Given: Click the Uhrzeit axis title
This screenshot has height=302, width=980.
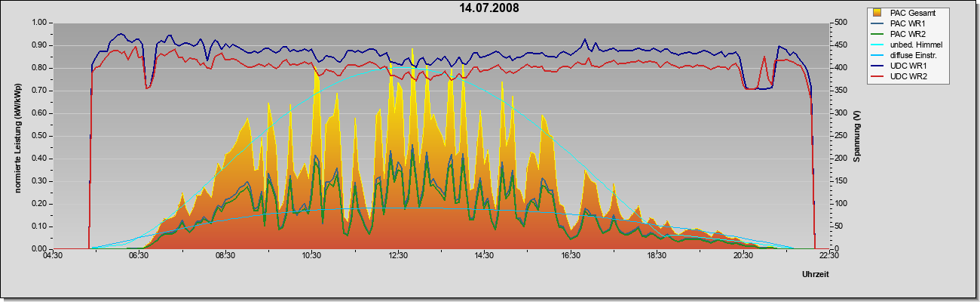Looking at the screenshot, I should [819, 276].
